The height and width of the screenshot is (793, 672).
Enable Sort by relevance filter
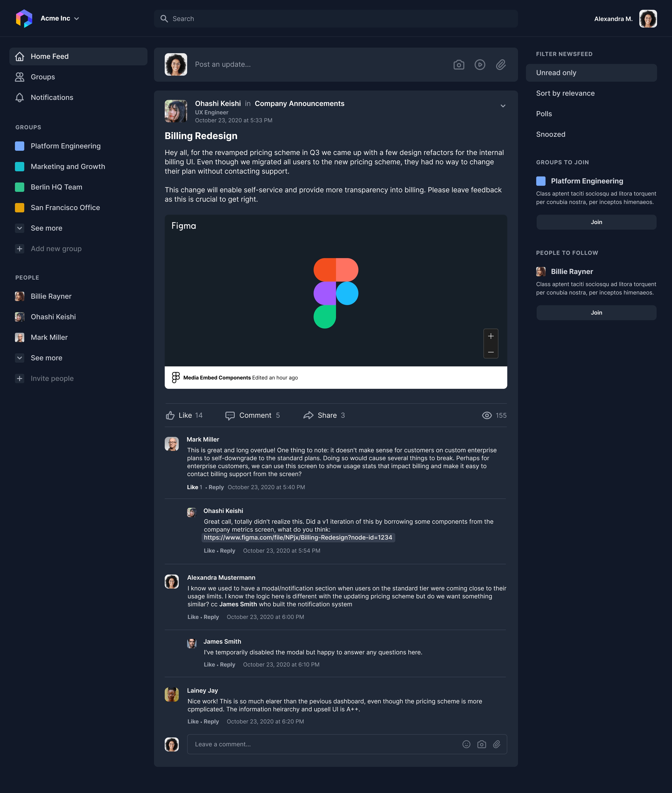pyautogui.click(x=591, y=93)
